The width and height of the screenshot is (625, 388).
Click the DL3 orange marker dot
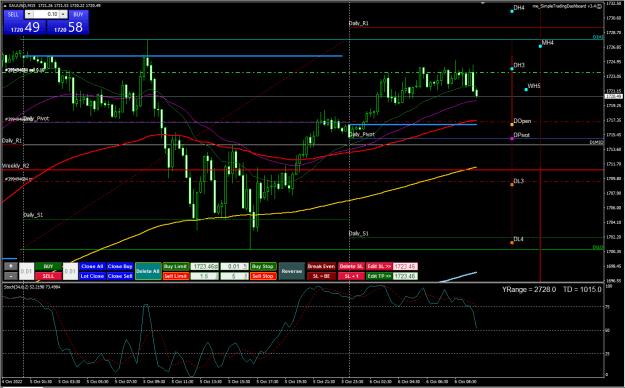[x=512, y=185]
